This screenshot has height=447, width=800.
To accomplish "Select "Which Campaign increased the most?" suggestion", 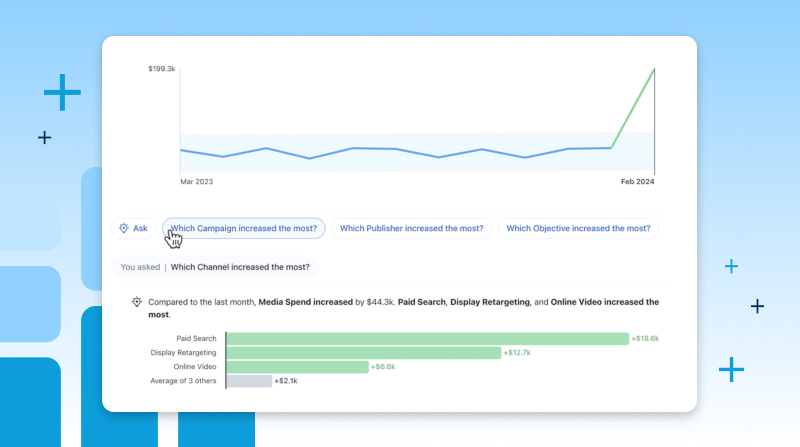I will click(x=244, y=228).
